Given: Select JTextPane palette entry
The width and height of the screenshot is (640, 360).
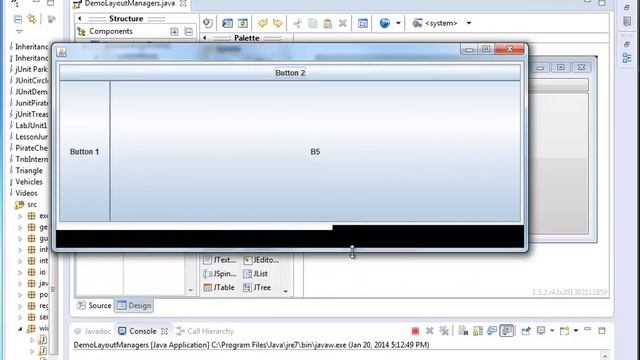Looking at the screenshot, I should (x=220, y=260).
